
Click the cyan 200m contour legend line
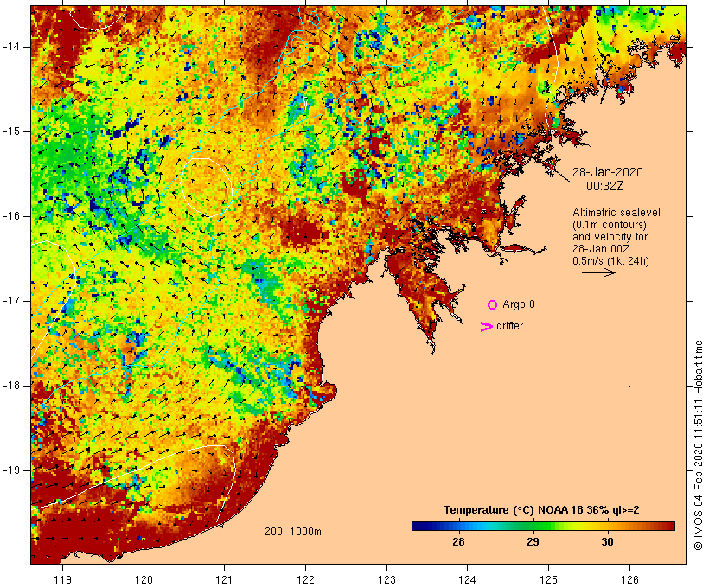(279, 540)
